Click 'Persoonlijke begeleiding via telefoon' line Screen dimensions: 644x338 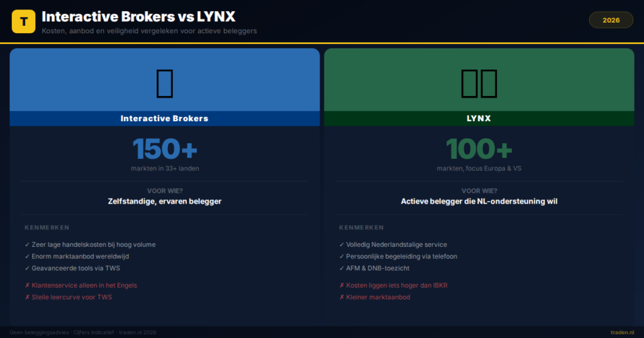[398, 256]
